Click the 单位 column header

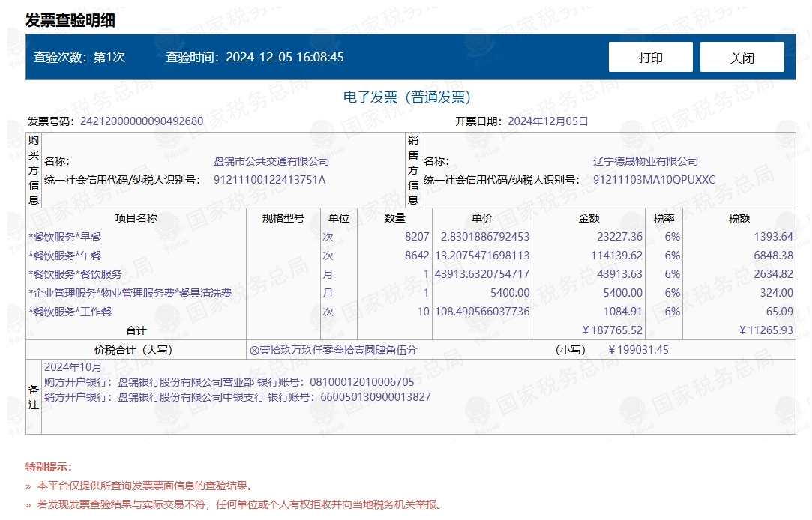coord(339,218)
